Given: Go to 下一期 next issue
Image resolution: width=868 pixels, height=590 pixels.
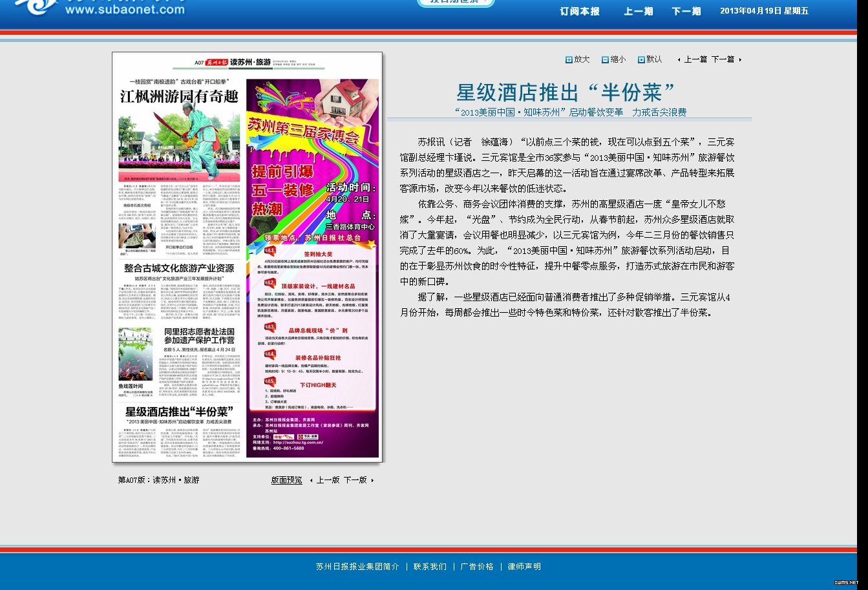Looking at the screenshot, I should pos(686,11).
